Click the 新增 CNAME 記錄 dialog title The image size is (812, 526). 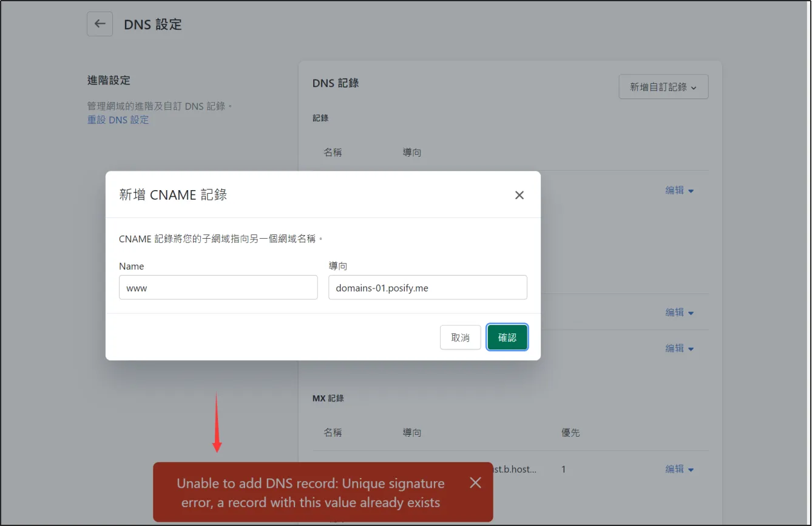(173, 194)
